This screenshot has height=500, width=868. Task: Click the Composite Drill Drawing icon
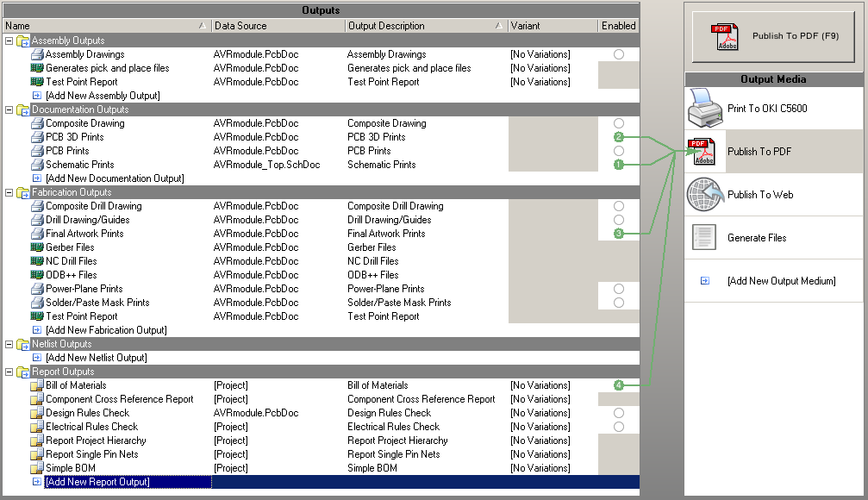[37, 206]
